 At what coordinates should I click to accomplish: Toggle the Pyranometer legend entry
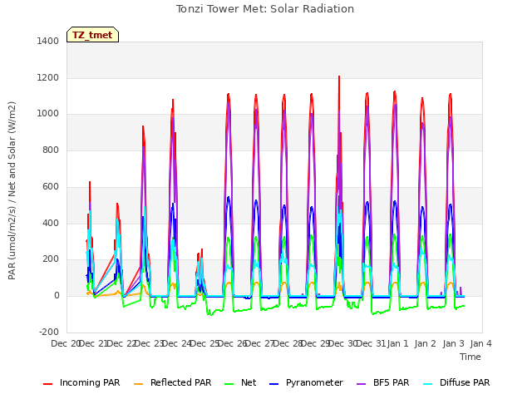click(x=306, y=382)
